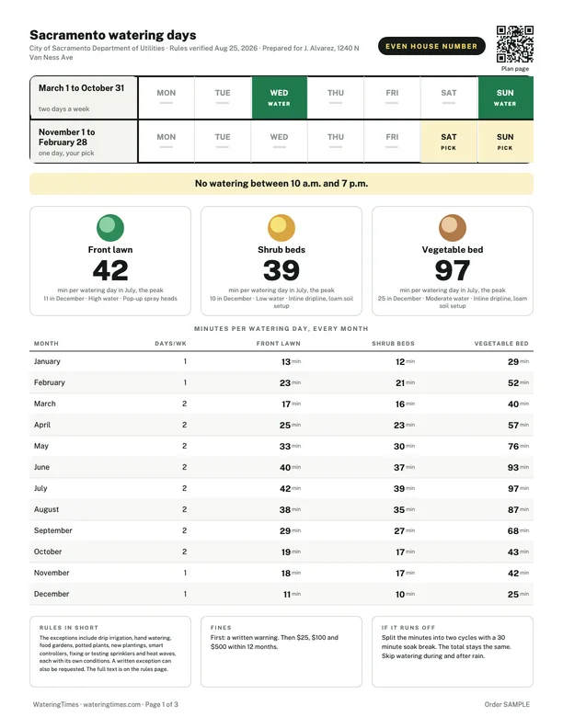563x728 pixels.
Task: Choose the SAT PICK winter day cell
Action: pos(449,142)
